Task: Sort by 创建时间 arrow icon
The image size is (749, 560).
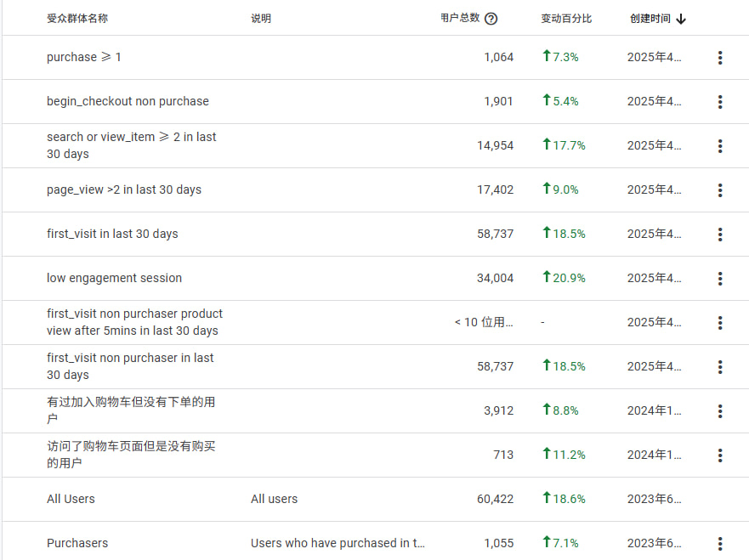Action: 681,19
